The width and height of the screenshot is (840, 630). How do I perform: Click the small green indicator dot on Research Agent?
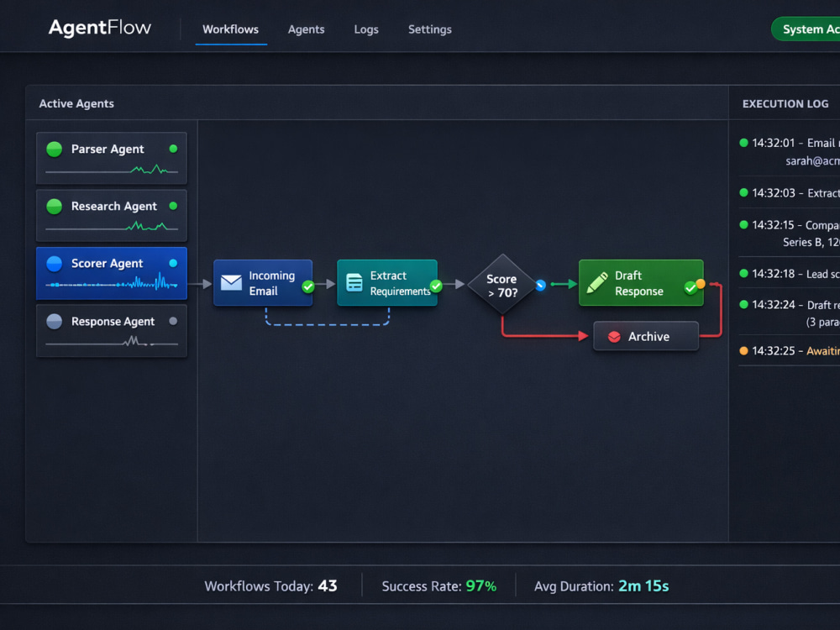173,206
